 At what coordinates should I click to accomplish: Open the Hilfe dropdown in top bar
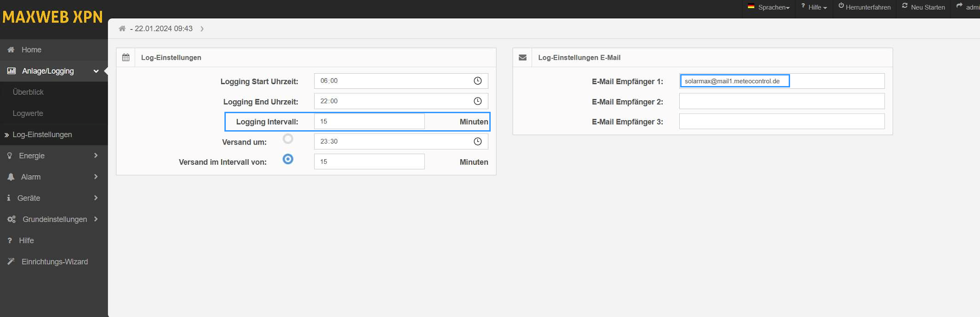click(814, 7)
